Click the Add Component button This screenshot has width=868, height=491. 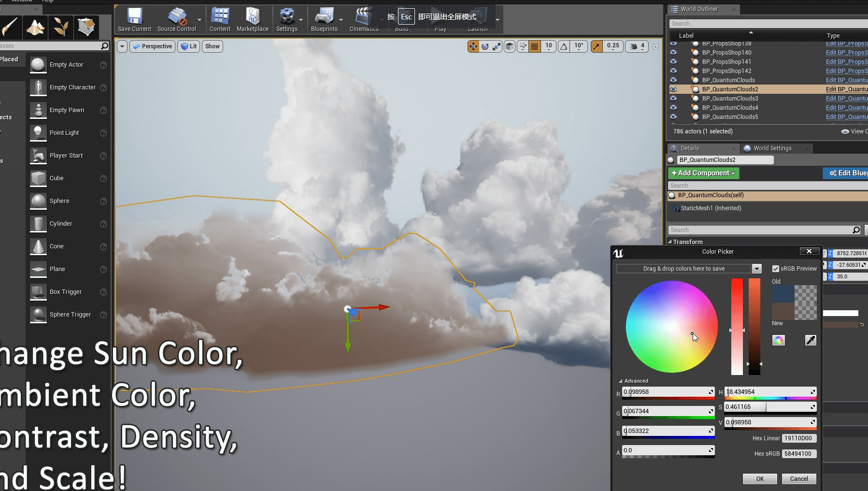click(x=702, y=173)
